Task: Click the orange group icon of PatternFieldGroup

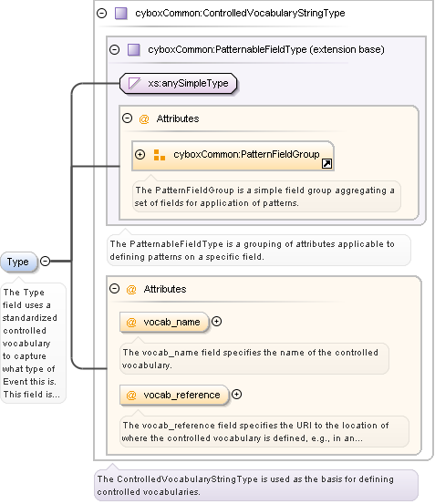Action: [x=160, y=155]
